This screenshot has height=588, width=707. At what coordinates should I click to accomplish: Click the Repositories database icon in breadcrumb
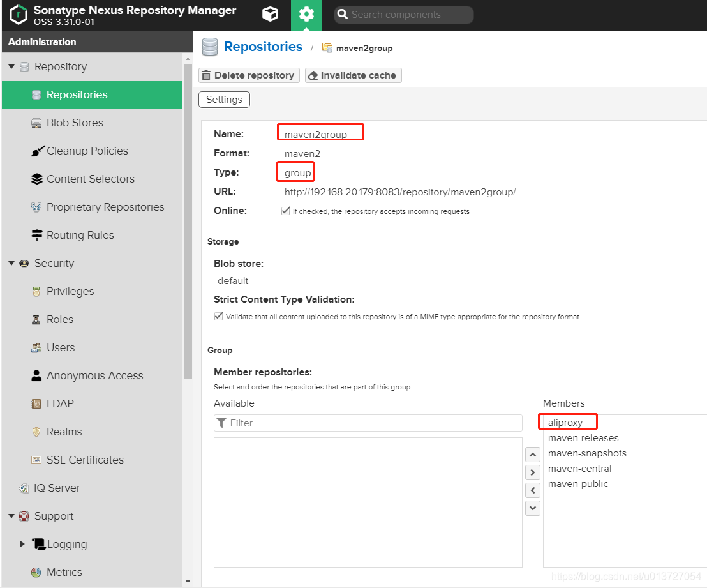coord(210,47)
